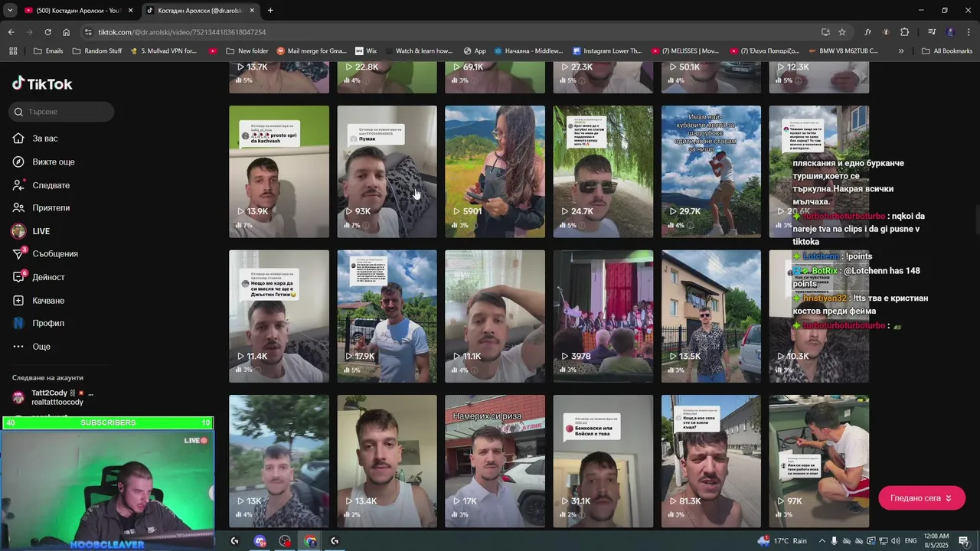Open the LIVE section in sidebar

[41, 231]
